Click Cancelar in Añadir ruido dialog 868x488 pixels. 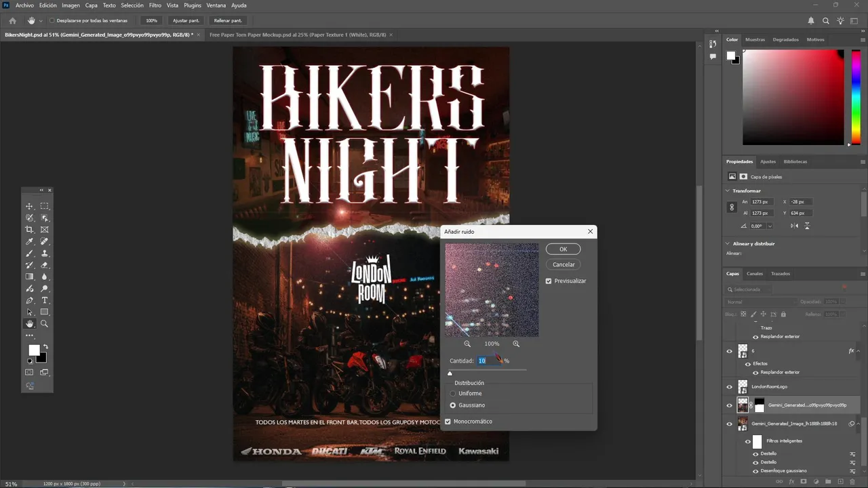[x=563, y=264]
